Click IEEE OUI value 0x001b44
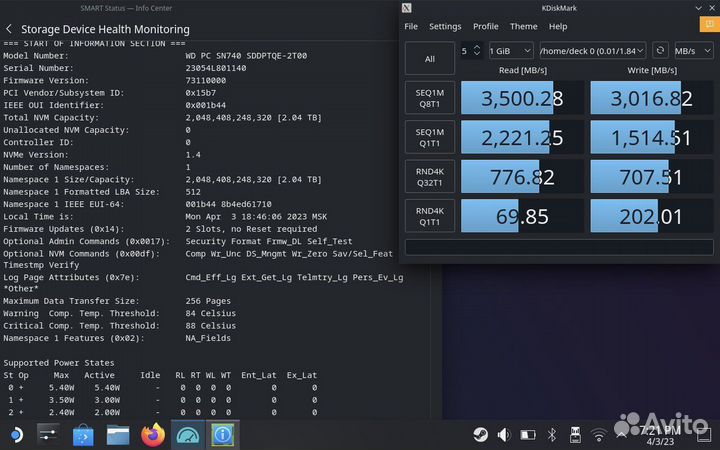The width and height of the screenshot is (720, 450). click(x=206, y=105)
